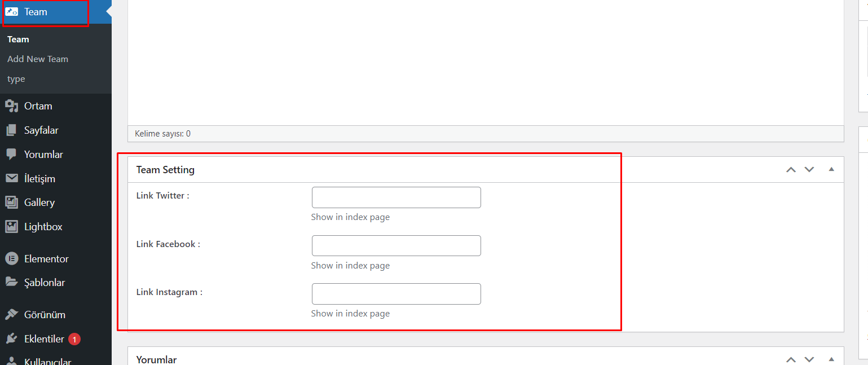Move Team Setting panel up arrow
Image resolution: width=868 pixels, height=365 pixels.
pyautogui.click(x=791, y=169)
